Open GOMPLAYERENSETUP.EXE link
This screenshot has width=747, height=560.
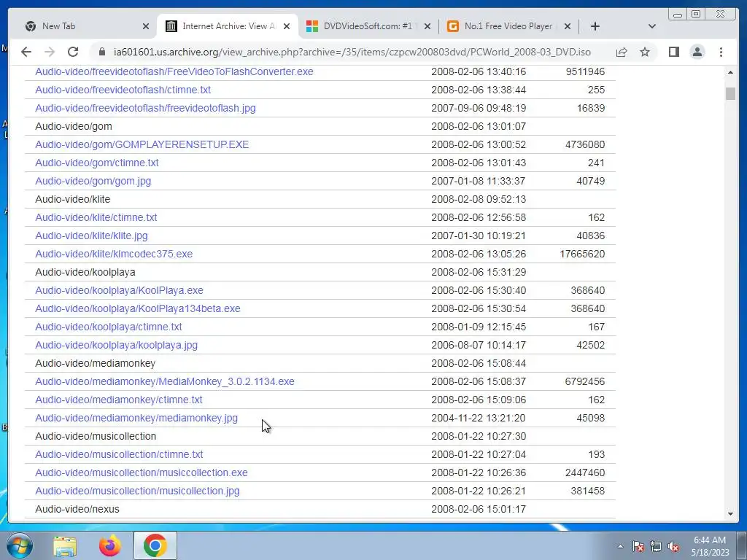142,144
